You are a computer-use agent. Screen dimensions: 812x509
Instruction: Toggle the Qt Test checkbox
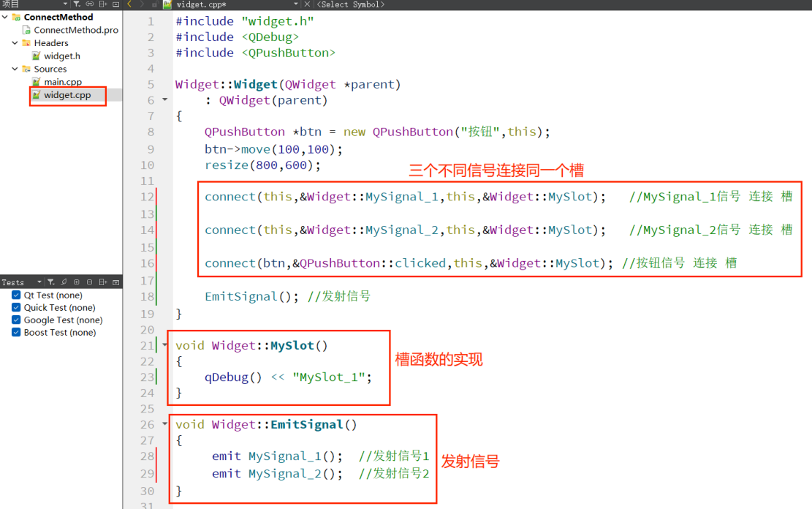tap(16, 295)
